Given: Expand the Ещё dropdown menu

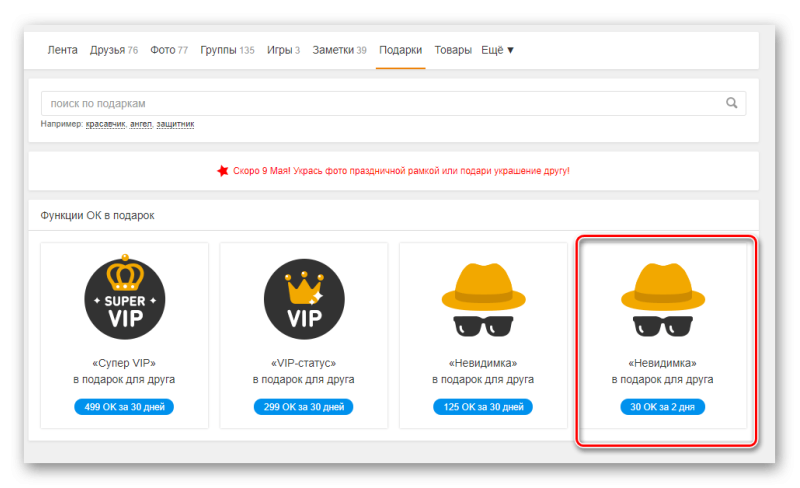Looking at the screenshot, I should (x=497, y=50).
